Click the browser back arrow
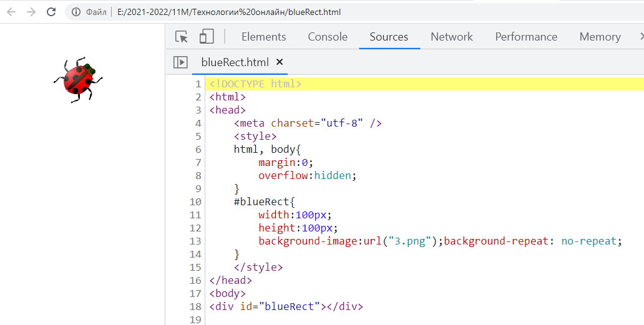The image size is (644, 325). pyautogui.click(x=11, y=12)
